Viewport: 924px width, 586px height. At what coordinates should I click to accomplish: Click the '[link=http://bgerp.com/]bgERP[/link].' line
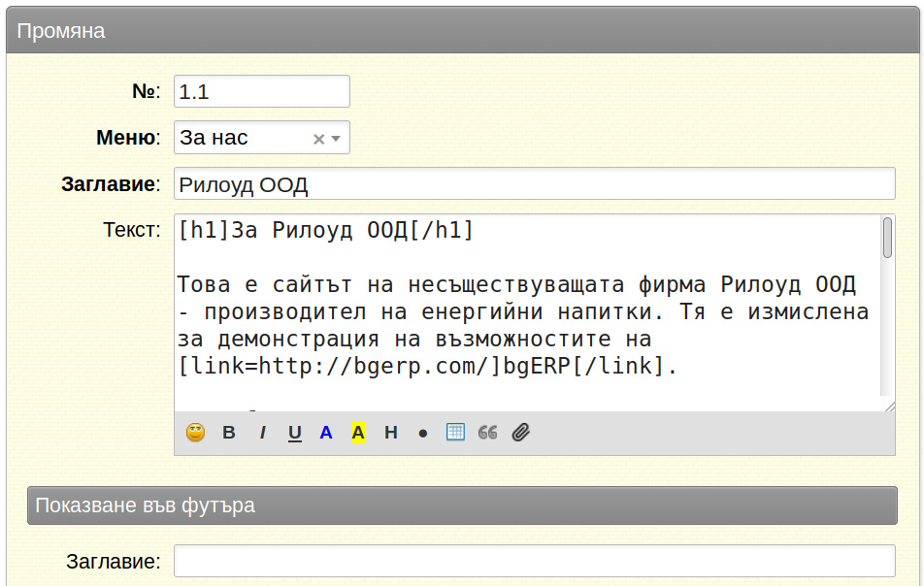click(428, 367)
